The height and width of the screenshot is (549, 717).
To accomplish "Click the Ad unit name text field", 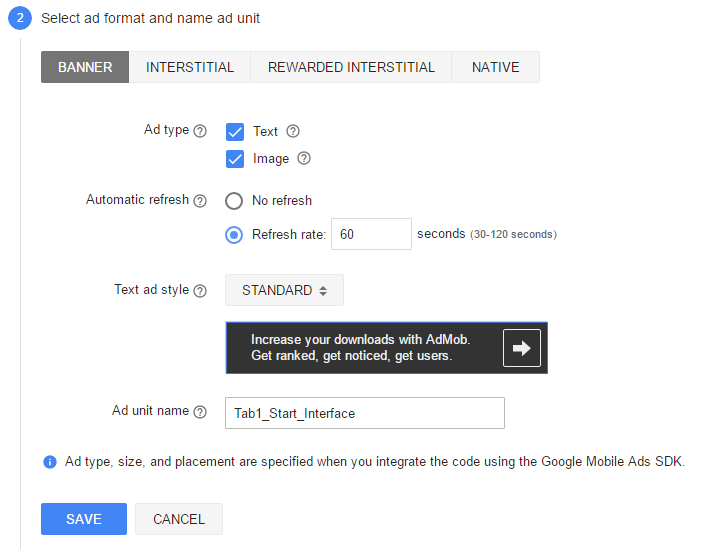I will click(363, 412).
